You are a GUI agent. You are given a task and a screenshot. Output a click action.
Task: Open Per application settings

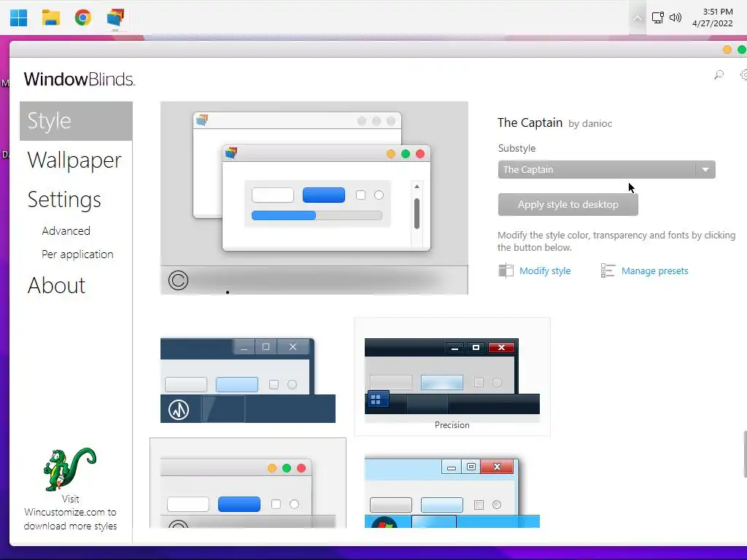77,254
